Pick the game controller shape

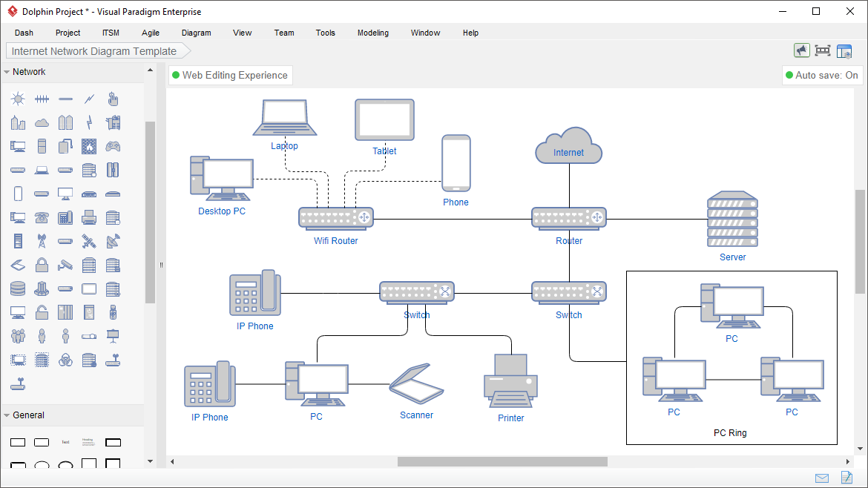pyautogui.click(x=113, y=146)
